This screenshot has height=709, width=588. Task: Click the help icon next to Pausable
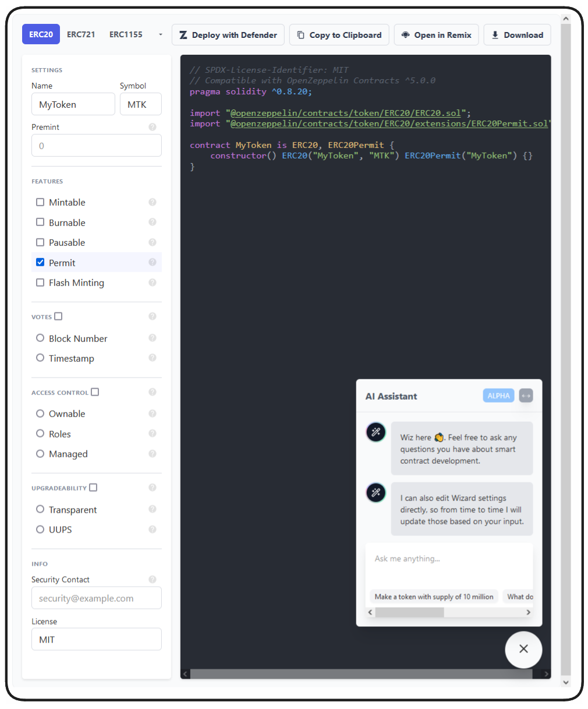pos(153,242)
